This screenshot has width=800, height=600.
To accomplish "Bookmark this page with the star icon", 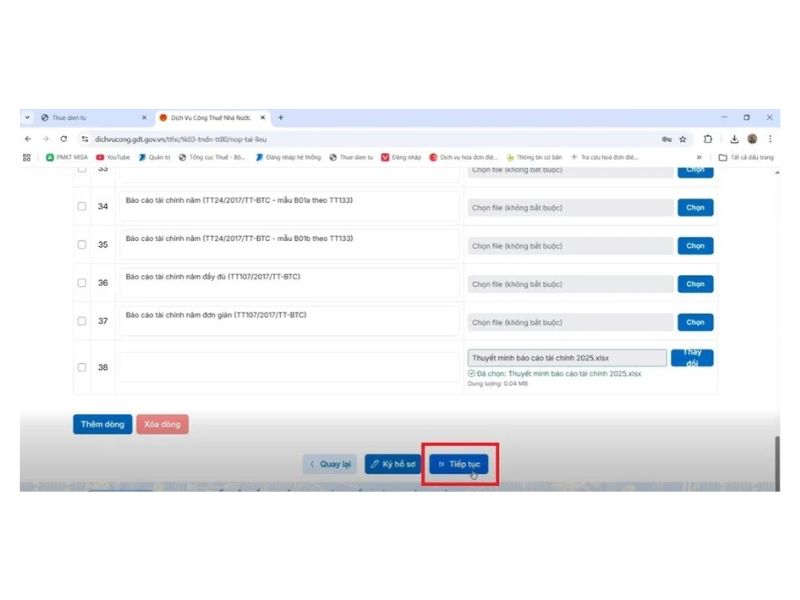I will (x=683, y=139).
